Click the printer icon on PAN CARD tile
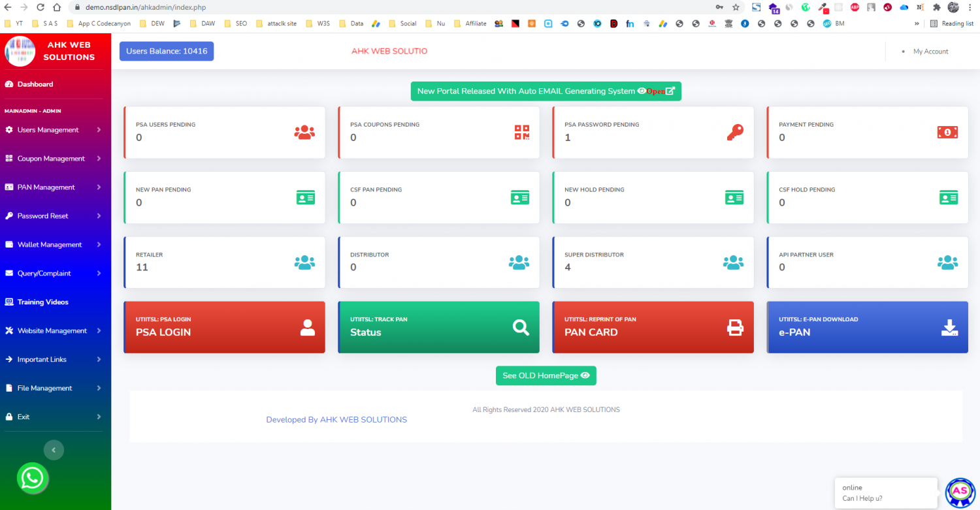This screenshot has height=510, width=980. coord(735,328)
